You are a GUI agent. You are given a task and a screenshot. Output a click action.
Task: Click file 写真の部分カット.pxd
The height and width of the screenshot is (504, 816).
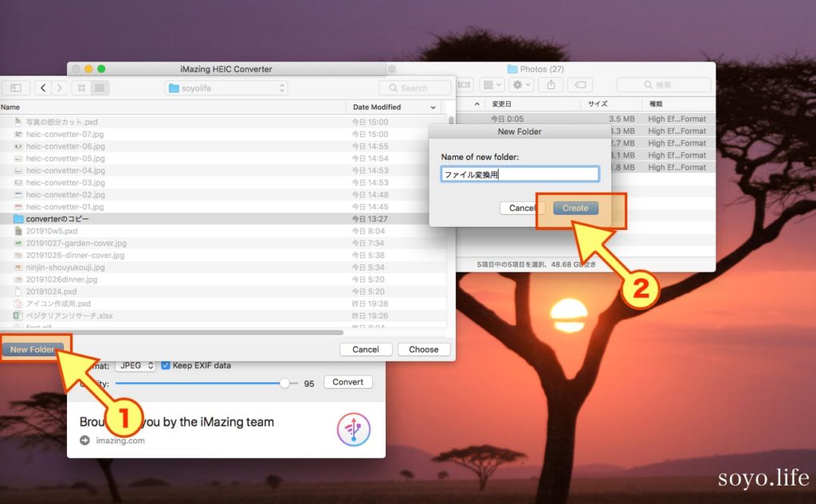point(62,123)
